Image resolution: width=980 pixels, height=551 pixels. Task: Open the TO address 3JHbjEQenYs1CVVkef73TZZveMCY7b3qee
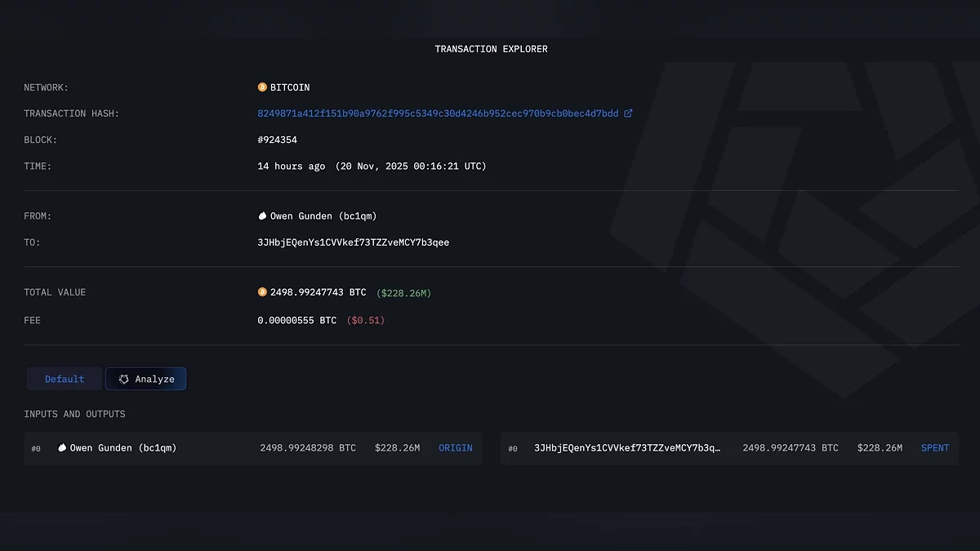[x=354, y=242]
